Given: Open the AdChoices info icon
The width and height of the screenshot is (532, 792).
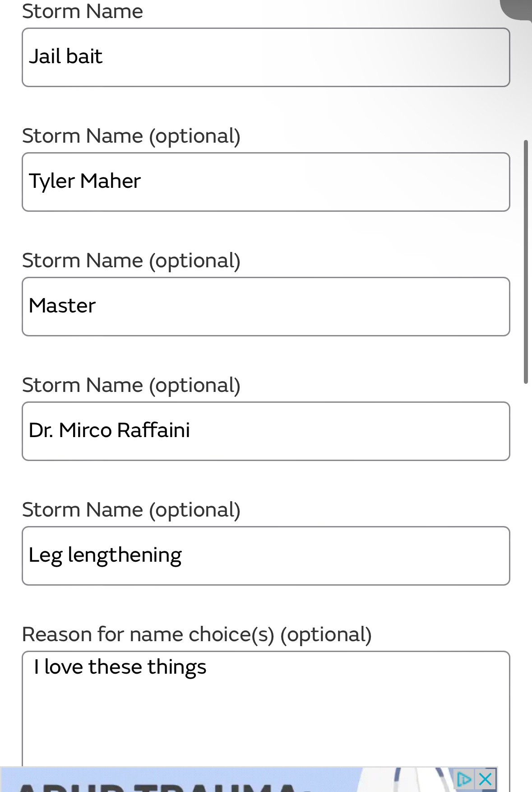Looking at the screenshot, I should click(x=464, y=779).
